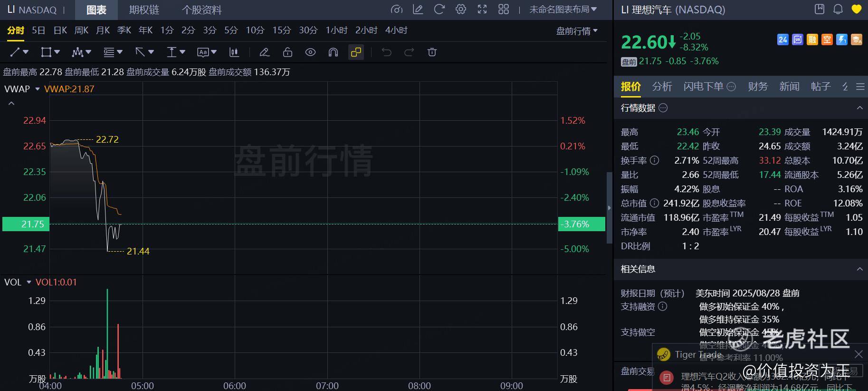Click info icon next to 总市值
Screen dimensions: 868x391
(x=654, y=203)
